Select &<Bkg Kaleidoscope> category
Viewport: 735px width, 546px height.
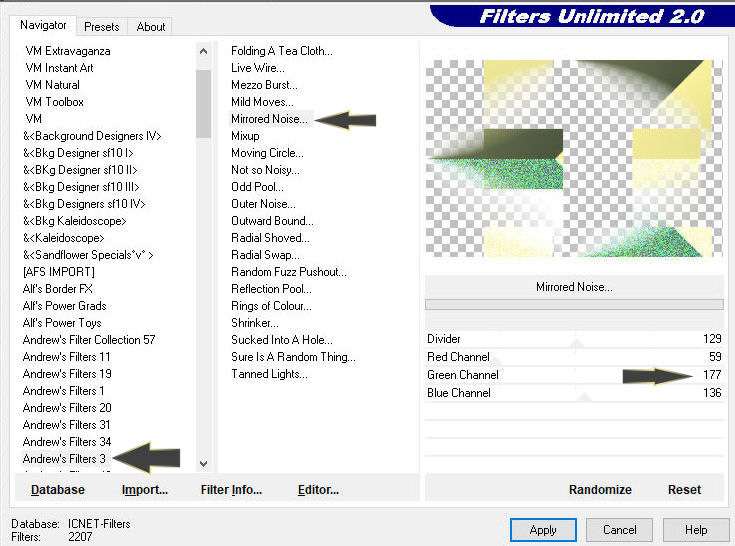click(x=75, y=221)
